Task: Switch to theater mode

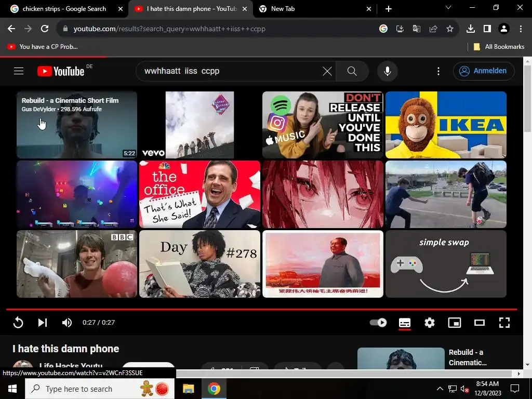Action: tap(480, 322)
